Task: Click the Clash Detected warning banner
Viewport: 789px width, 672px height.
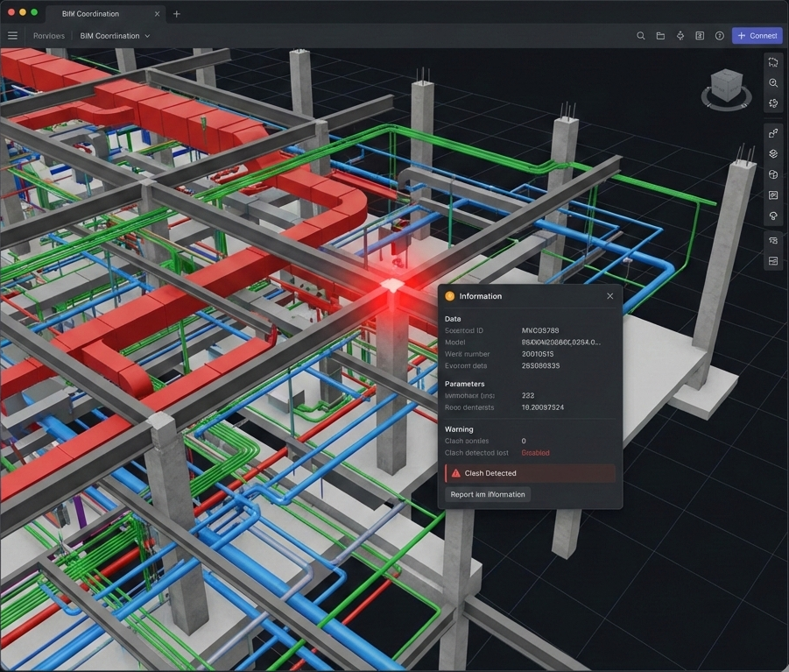Action: pos(530,473)
